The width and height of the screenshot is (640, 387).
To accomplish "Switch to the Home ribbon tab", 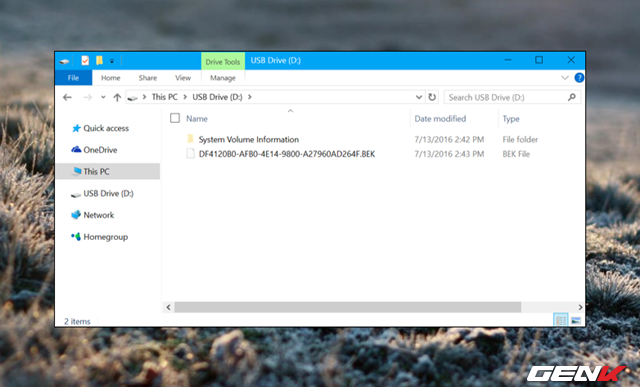I will tap(111, 78).
